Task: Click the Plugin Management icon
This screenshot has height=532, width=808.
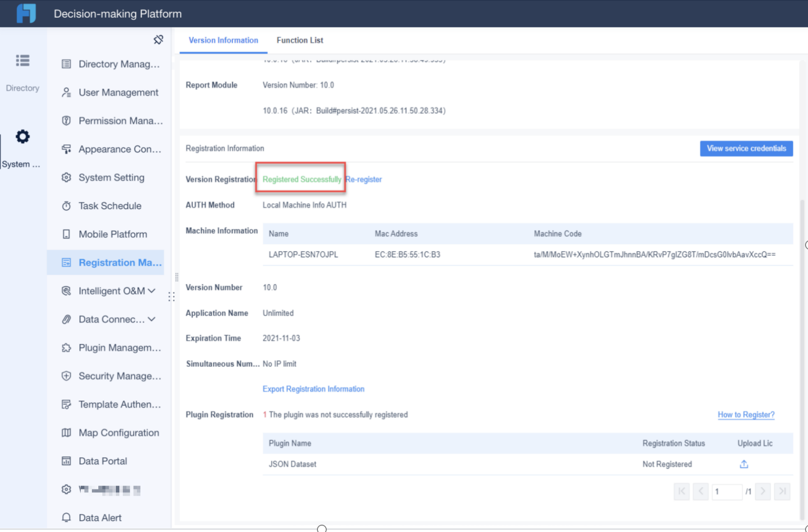Action: pyautogui.click(x=67, y=348)
